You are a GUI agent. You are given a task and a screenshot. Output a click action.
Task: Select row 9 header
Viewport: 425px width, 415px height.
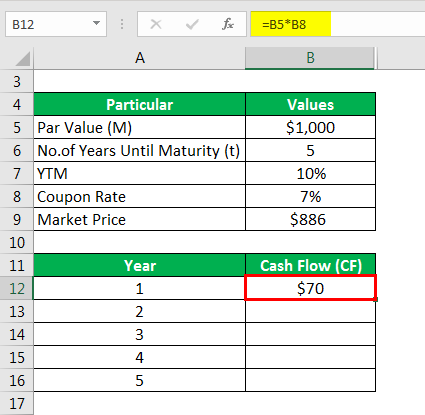tap(17, 219)
